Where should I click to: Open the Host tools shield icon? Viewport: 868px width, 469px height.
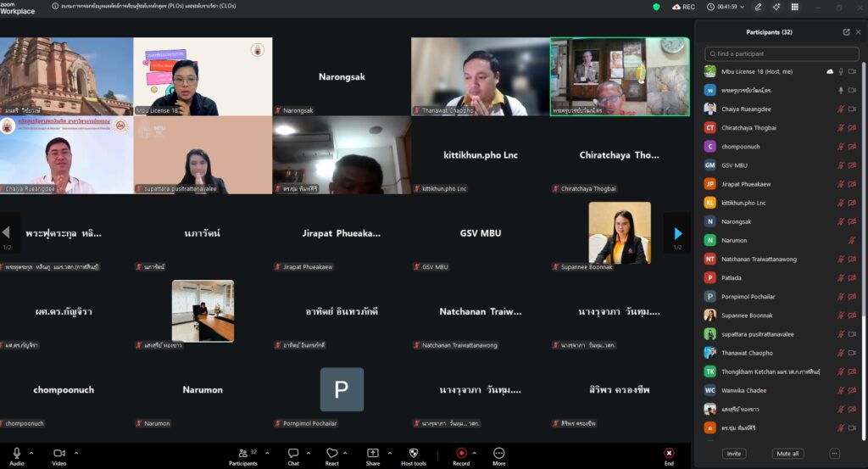[x=413, y=454]
